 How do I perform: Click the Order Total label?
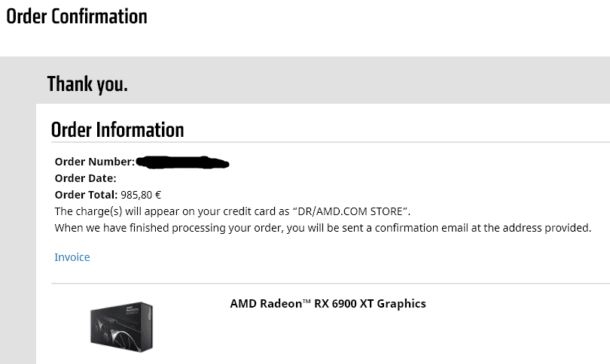coord(86,195)
